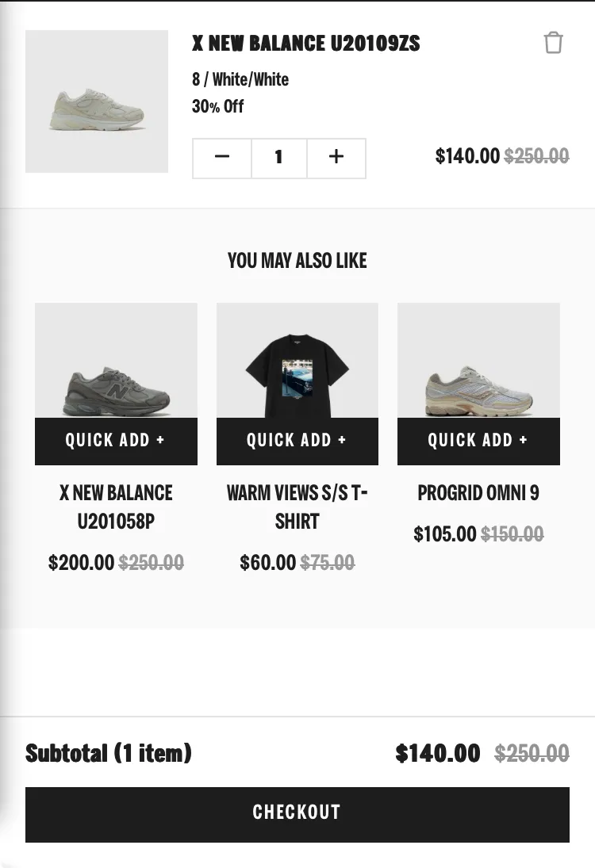Quick add X New Balance U201058P
Viewport: 595px width, 868px height.
pos(116,441)
